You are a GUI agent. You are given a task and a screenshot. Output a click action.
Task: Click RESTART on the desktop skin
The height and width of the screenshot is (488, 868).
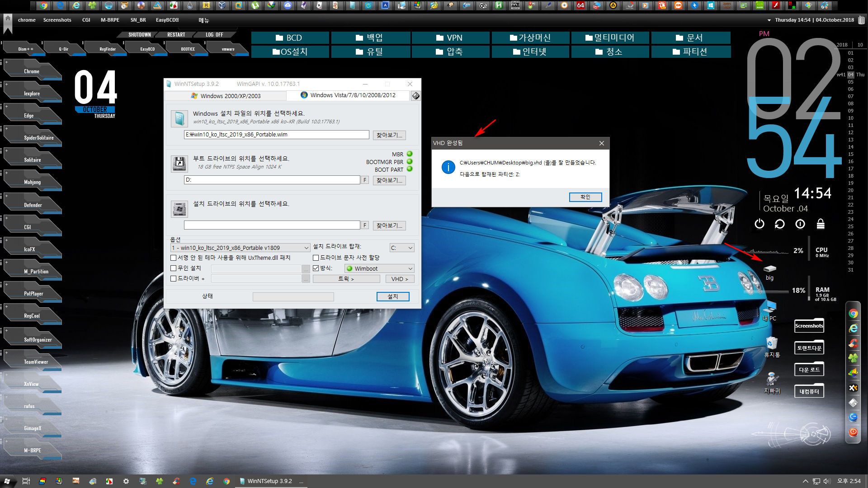[176, 35]
